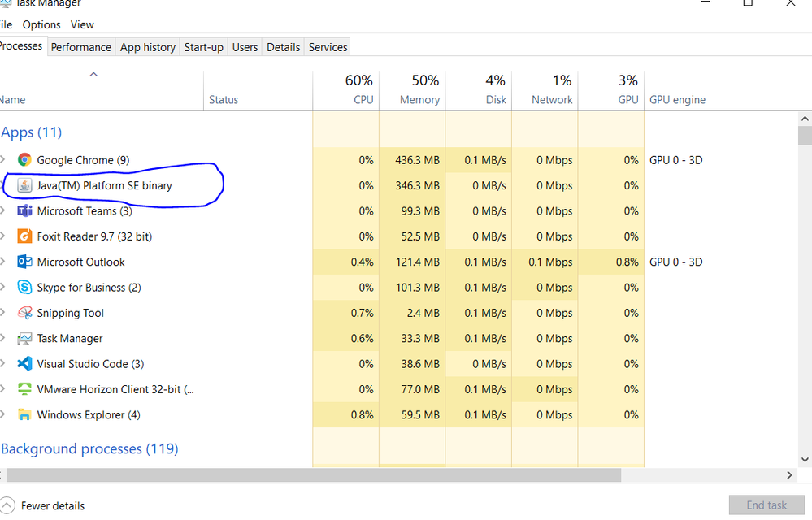The width and height of the screenshot is (812, 520).
Task: Select the Task Manager process row
Action: 70,338
